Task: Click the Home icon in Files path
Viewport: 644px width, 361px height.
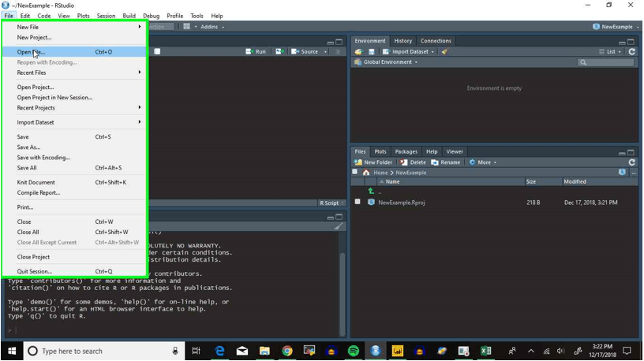Action: [x=366, y=173]
